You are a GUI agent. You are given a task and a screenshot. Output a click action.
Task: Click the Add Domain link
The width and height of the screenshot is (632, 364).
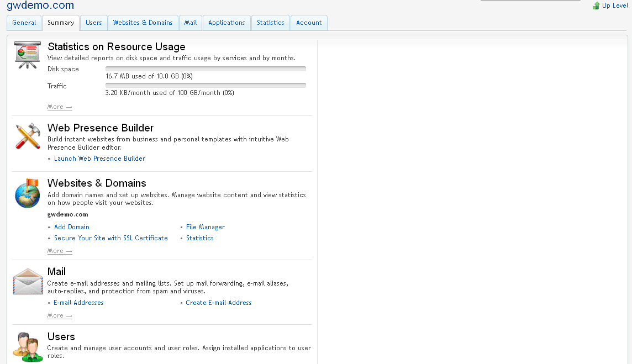click(x=72, y=227)
